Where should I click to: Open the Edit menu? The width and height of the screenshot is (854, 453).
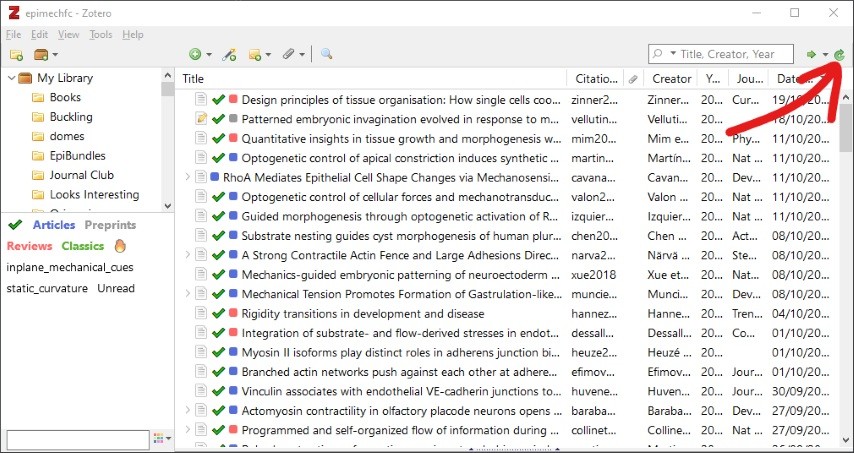coord(39,34)
